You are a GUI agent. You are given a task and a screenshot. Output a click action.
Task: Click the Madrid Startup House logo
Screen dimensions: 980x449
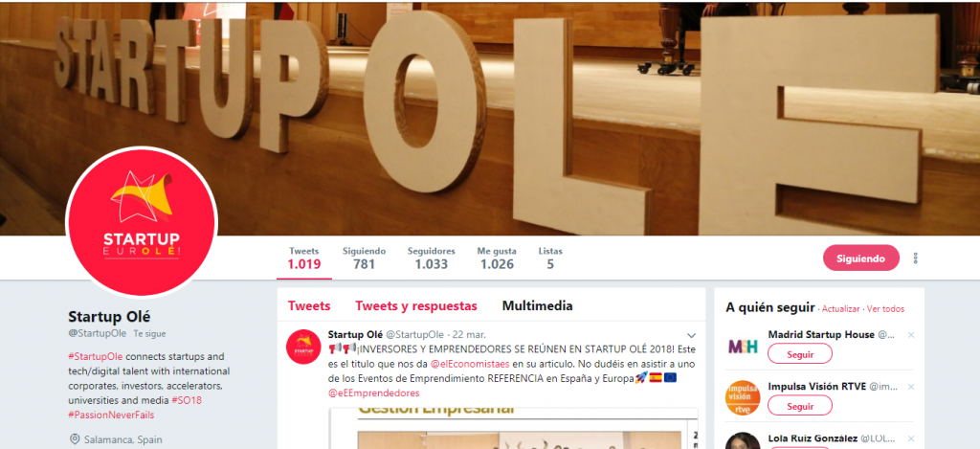pyautogui.click(x=743, y=347)
